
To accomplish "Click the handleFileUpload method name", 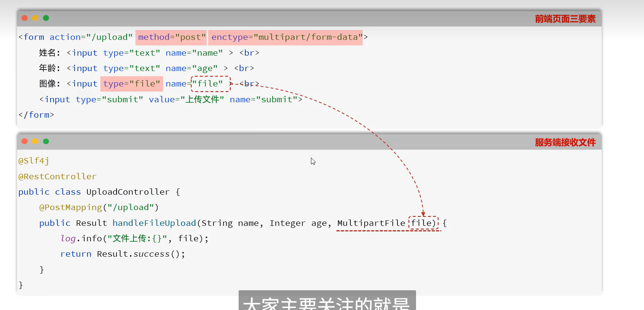I will point(154,223).
